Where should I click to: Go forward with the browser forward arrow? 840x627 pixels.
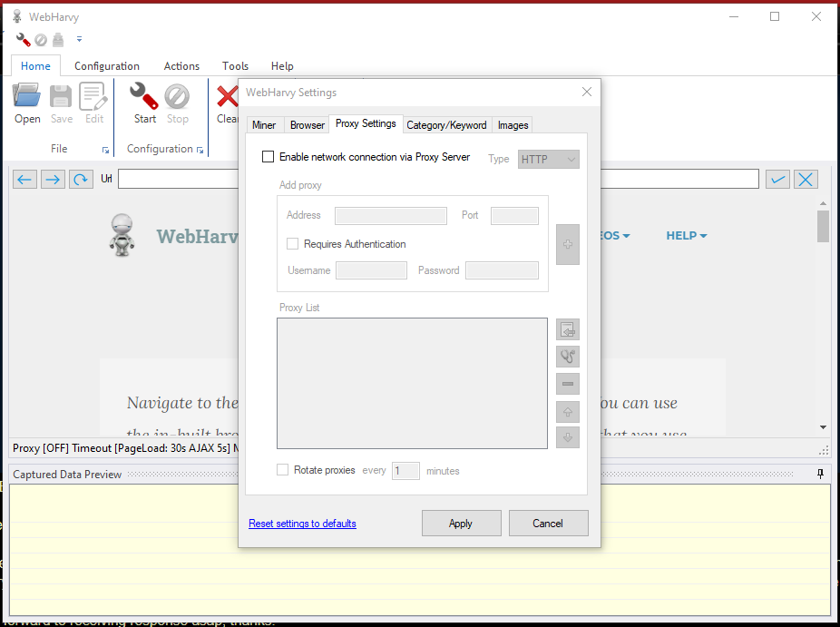click(53, 179)
